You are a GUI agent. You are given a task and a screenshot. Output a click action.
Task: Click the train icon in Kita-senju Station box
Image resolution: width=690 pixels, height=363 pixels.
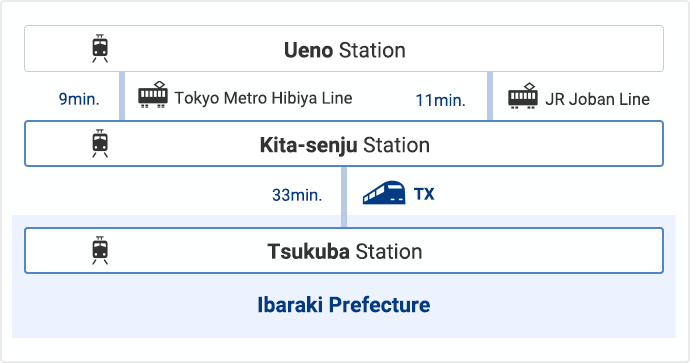pos(100,143)
